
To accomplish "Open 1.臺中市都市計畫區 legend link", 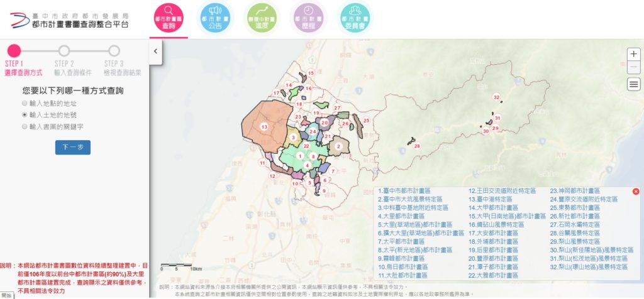I will tap(404, 191).
